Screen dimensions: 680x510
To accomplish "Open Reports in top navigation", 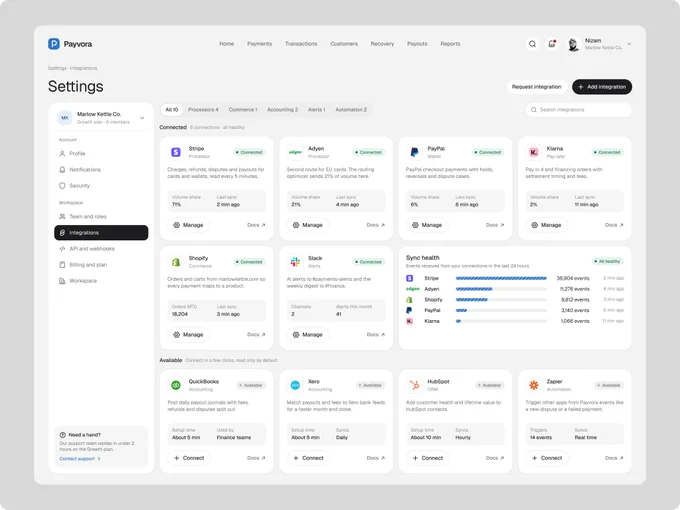I will tap(450, 44).
